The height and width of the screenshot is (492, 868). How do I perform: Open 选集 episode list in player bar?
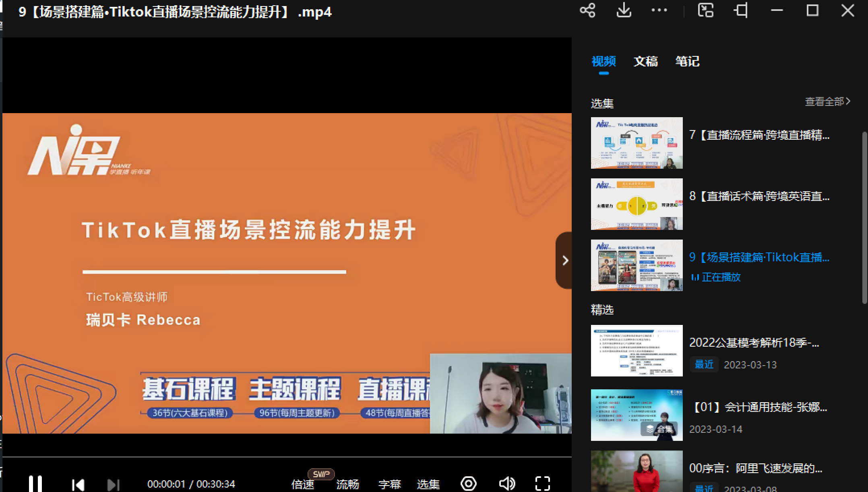(428, 484)
